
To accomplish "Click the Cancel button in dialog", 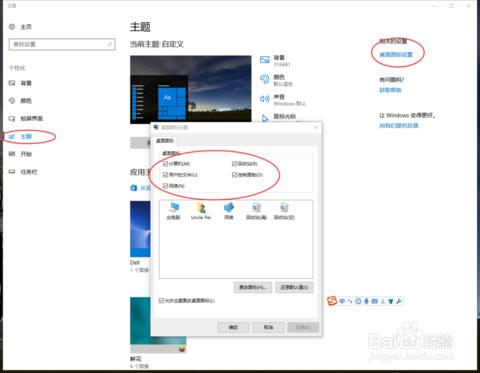I will [268, 327].
